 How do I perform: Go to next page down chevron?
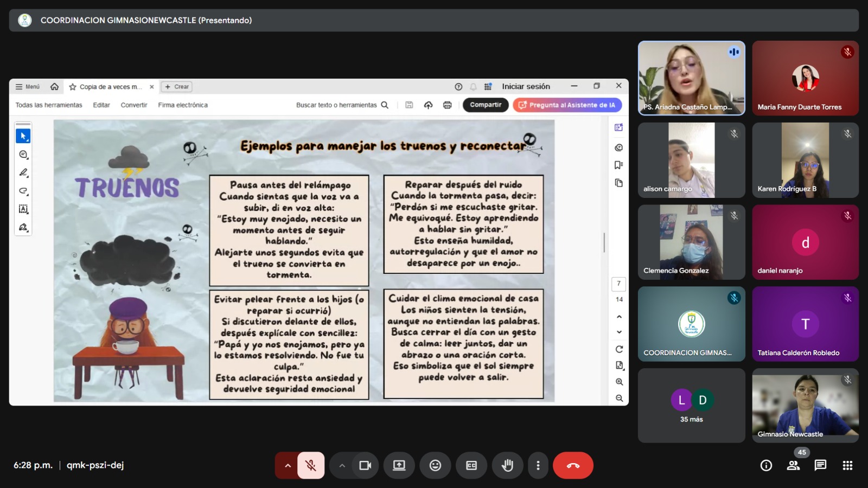click(619, 332)
